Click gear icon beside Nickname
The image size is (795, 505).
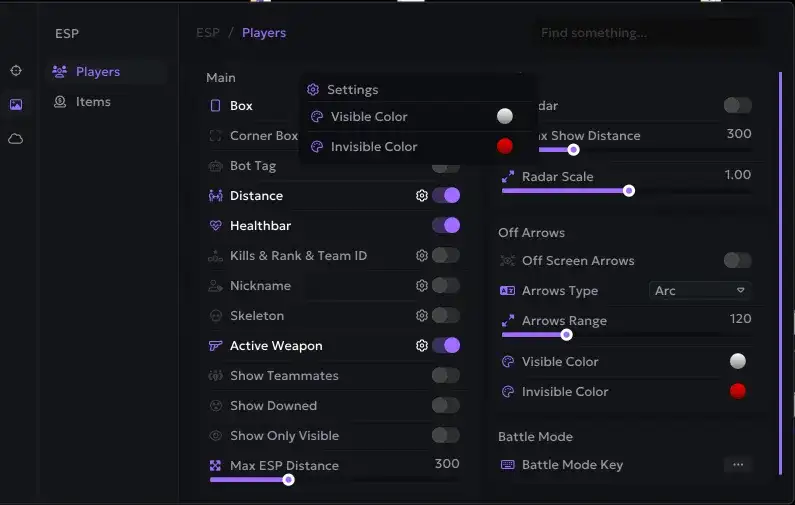click(422, 286)
